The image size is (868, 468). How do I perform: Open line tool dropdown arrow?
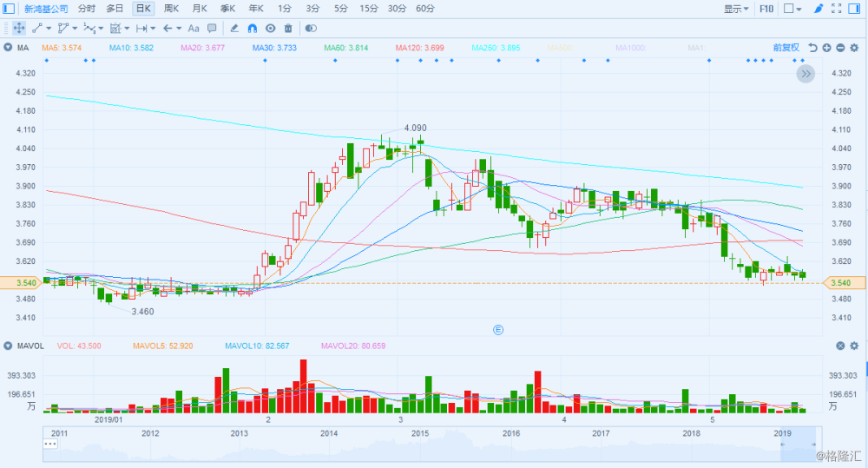click(x=49, y=29)
